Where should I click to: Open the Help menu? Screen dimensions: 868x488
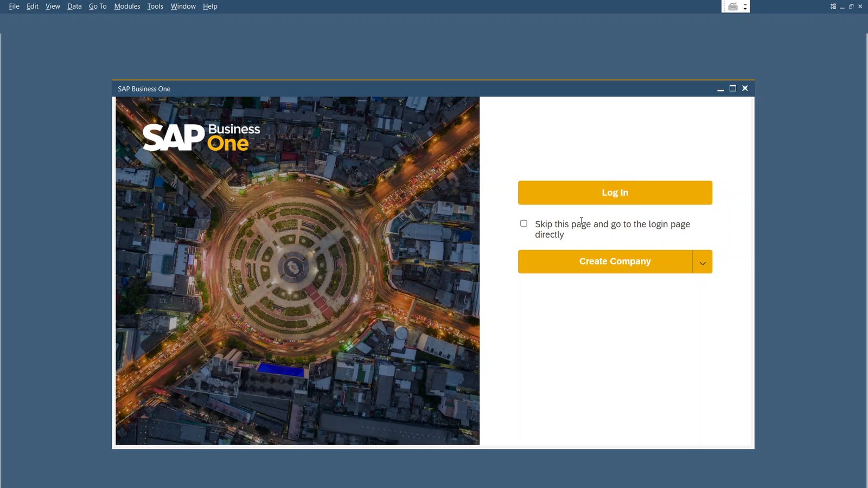coord(210,7)
